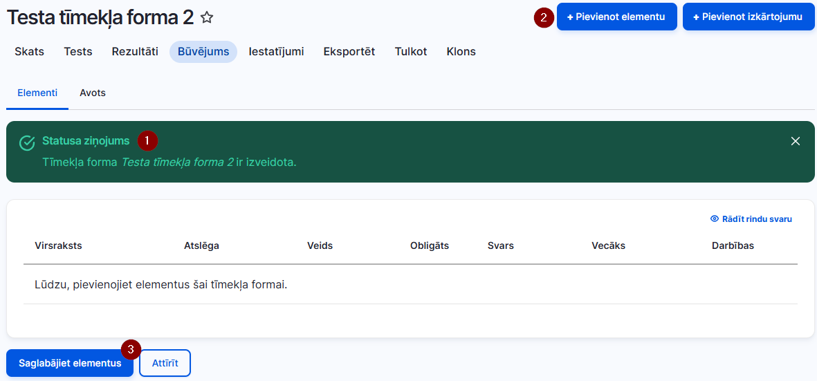Click the Atslēga column header
The height and width of the screenshot is (381, 817).
[202, 246]
